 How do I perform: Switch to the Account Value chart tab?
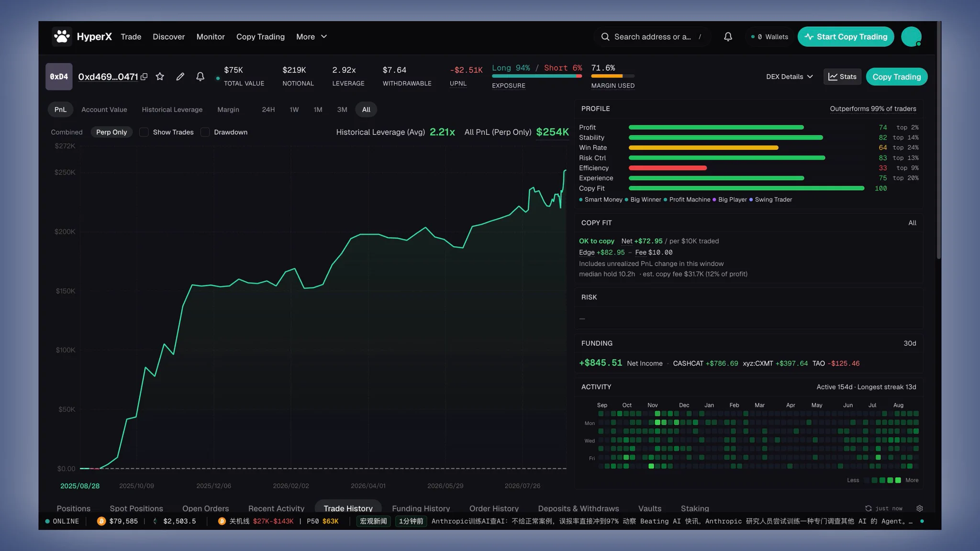click(104, 110)
